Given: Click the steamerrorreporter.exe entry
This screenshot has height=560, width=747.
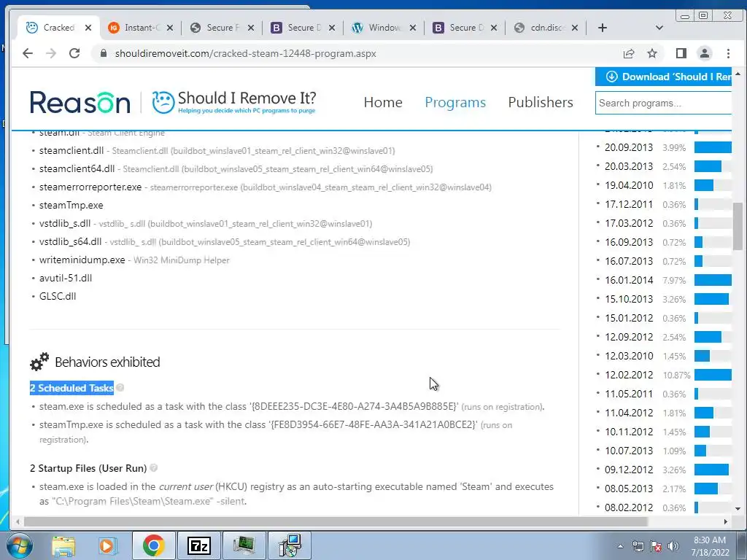Looking at the screenshot, I should click(x=90, y=187).
